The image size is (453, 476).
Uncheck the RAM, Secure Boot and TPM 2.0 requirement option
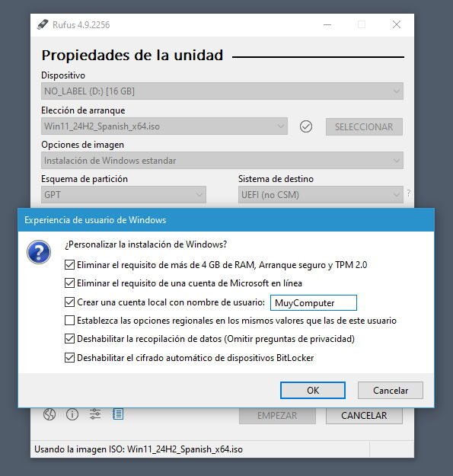(69, 265)
